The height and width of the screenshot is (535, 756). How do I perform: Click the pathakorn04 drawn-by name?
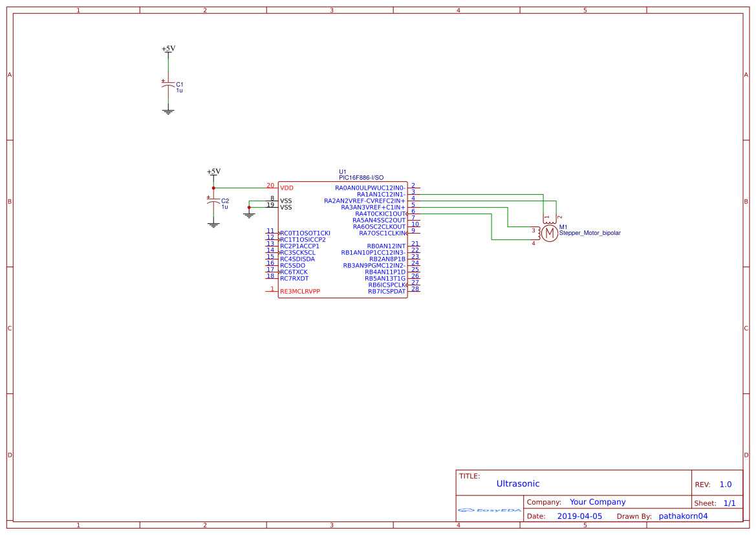click(x=683, y=516)
